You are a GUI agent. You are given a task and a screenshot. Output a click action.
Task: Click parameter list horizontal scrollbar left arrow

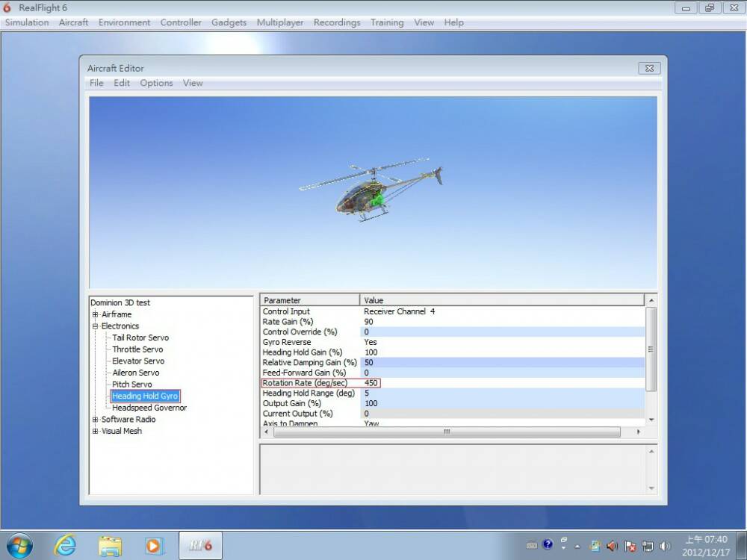[x=267, y=432]
